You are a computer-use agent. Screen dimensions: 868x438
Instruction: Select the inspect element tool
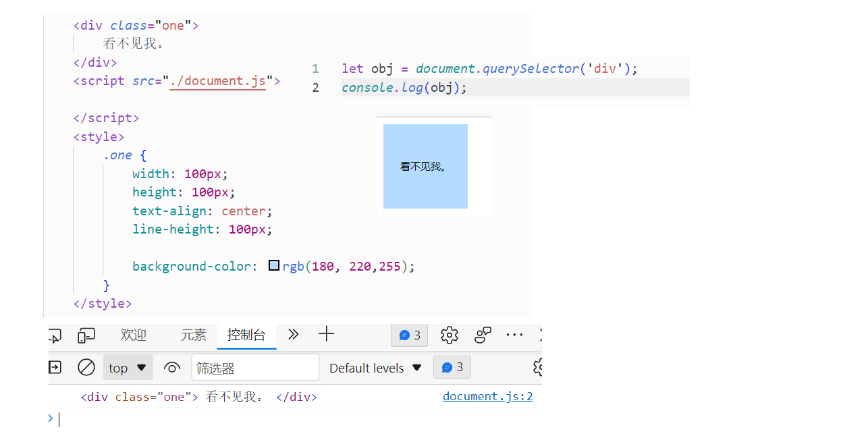55,335
